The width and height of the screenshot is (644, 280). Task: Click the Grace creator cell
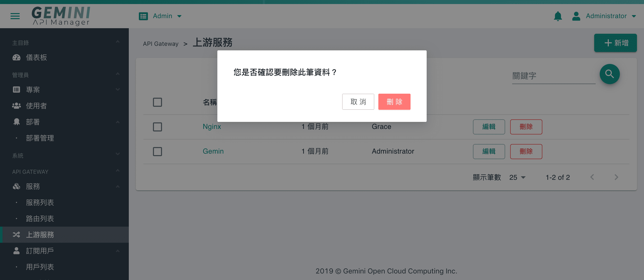381,126
